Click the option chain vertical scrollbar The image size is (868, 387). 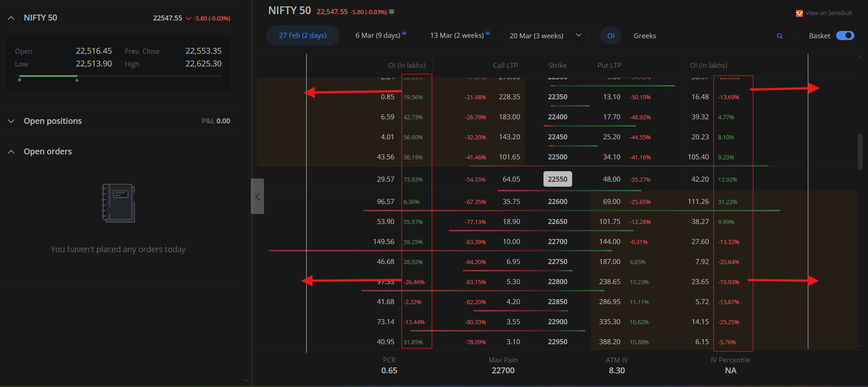click(x=860, y=152)
